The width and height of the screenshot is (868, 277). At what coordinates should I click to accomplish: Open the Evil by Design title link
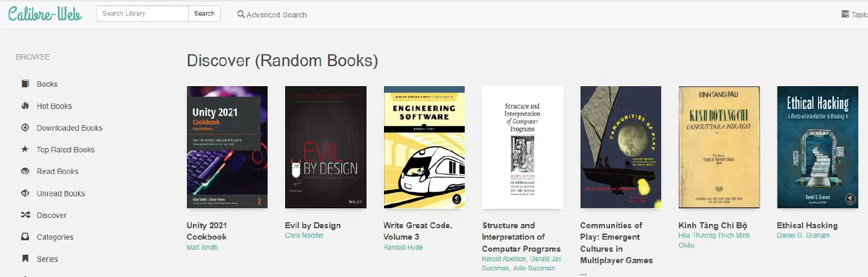[313, 226]
